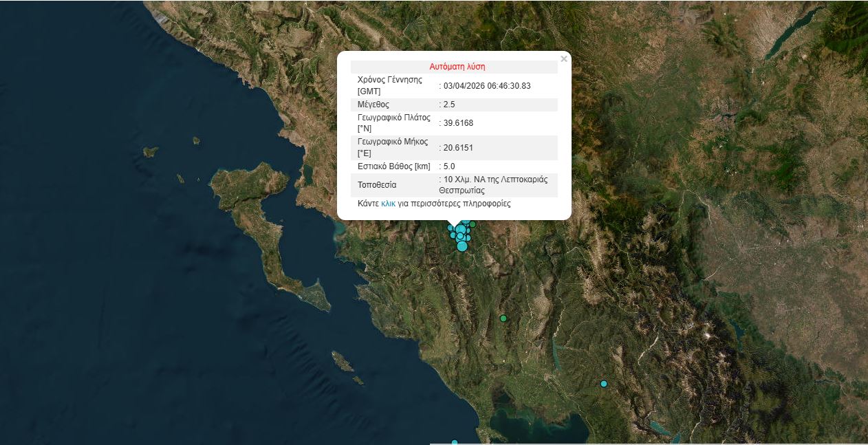Click the 'Τοποθεσία' location row label
This screenshot has width=868, height=445.
tap(377, 185)
